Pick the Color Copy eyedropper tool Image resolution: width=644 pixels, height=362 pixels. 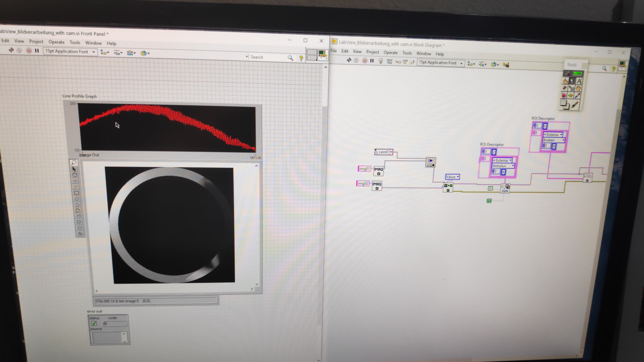(577, 95)
